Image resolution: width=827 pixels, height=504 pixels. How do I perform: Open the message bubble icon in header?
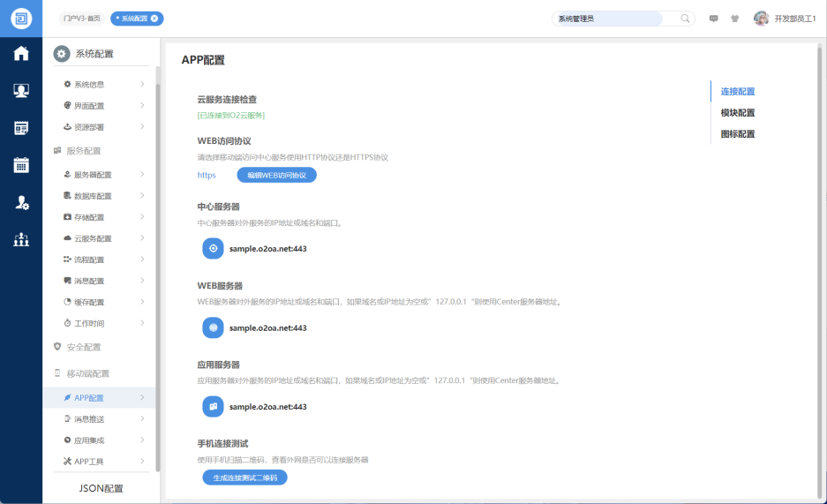[713, 19]
